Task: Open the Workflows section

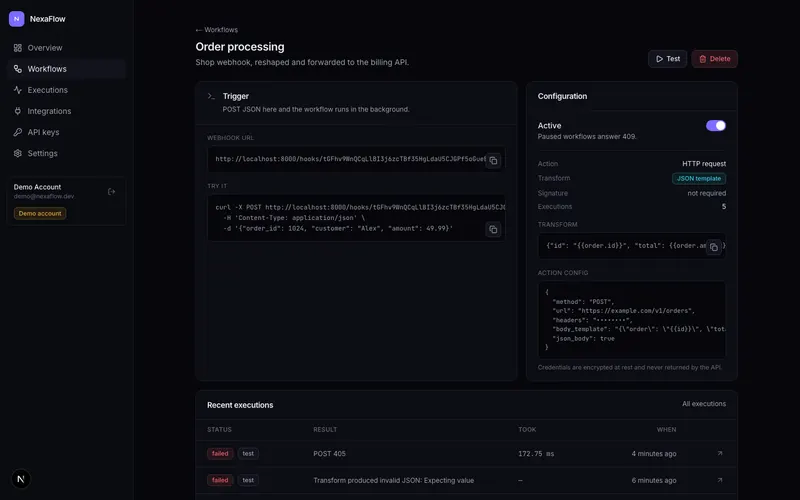Action: (66, 69)
